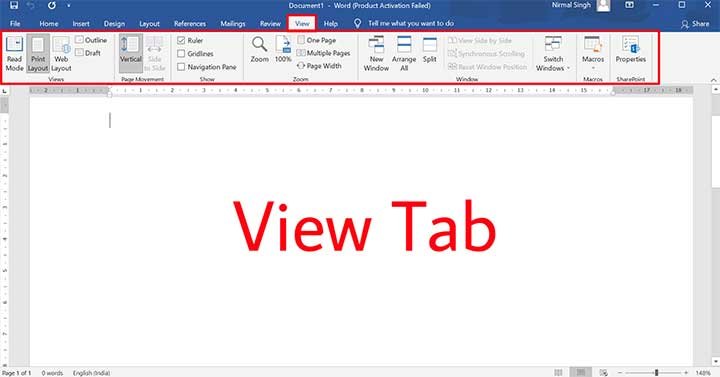Image resolution: width=720 pixels, height=377 pixels.
Task: Click View Side by Side
Action: (480, 40)
